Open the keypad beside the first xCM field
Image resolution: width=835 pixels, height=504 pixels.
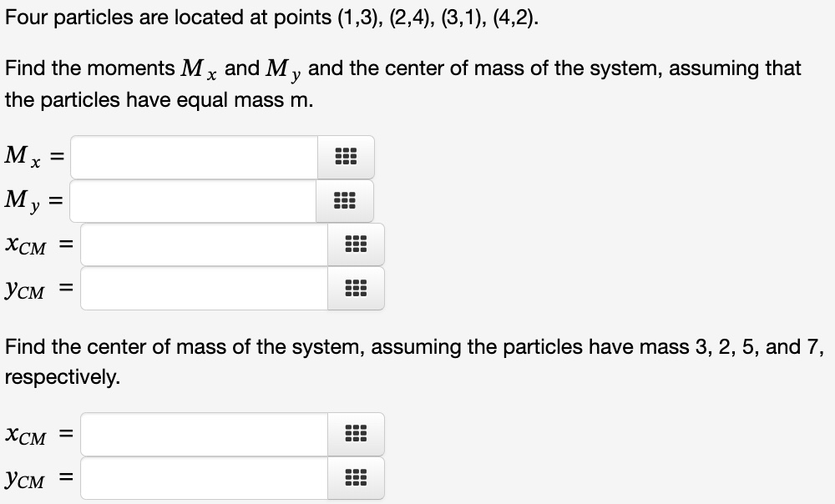[x=356, y=244]
